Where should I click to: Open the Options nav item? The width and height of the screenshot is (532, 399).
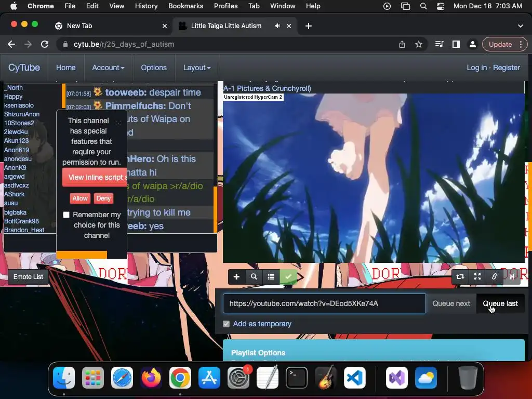[154, 68]
